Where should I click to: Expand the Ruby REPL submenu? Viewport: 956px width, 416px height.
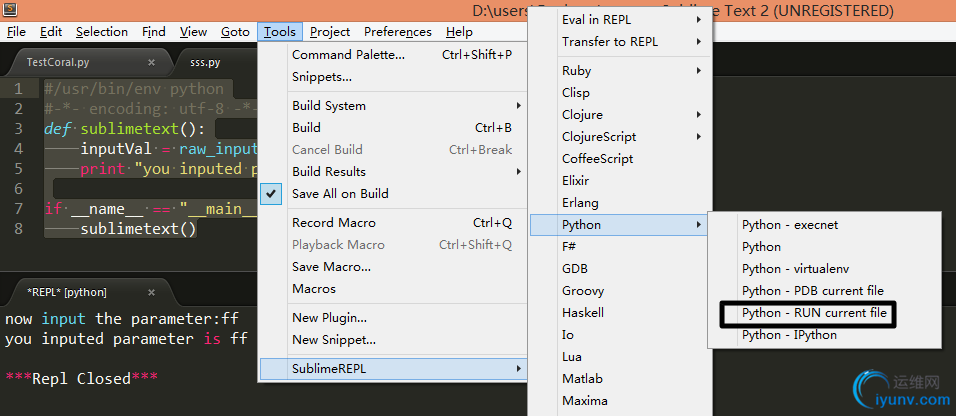point(576,71)
